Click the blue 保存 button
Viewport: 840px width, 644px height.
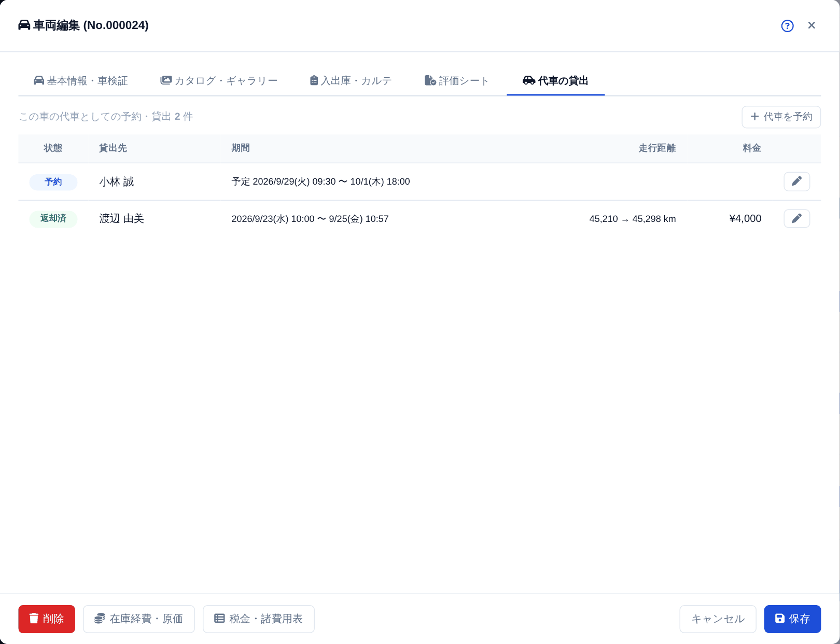[792, 619]
